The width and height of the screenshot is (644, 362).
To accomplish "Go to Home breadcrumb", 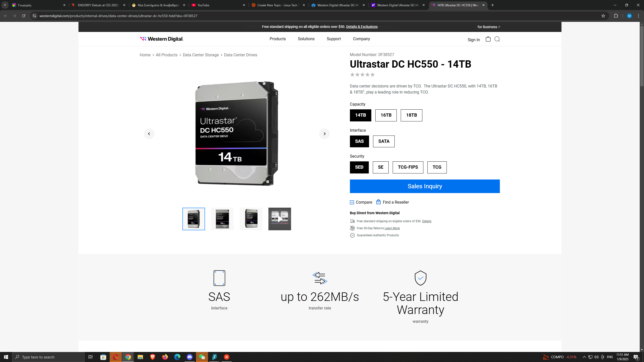I will tap(145, 55).
